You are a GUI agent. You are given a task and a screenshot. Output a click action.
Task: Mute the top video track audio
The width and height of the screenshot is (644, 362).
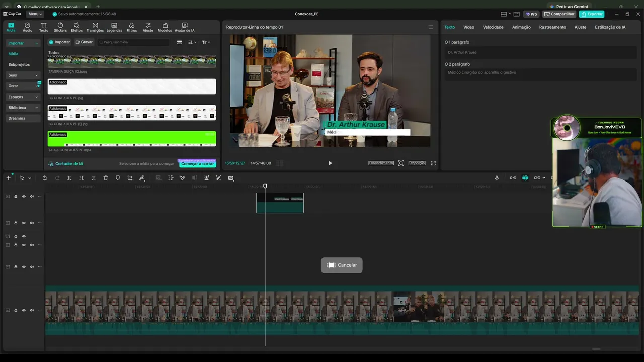32,196
